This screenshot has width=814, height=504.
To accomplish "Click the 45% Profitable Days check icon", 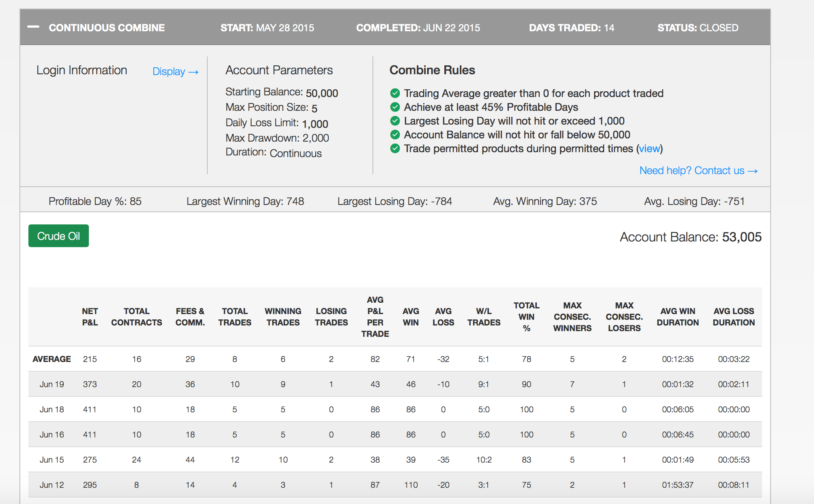I will pos(395,107).
